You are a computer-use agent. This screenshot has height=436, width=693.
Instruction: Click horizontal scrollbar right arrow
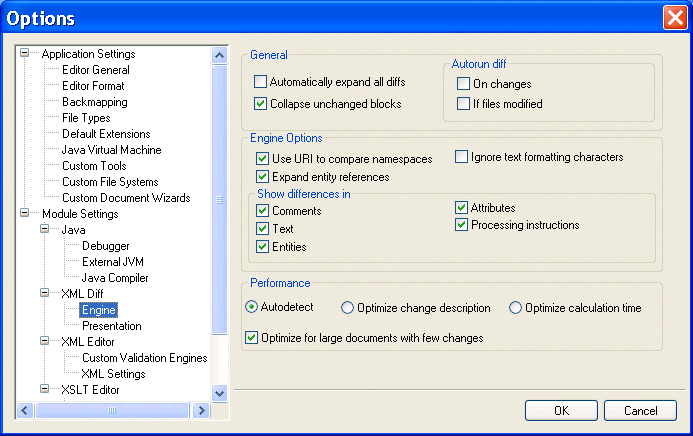[x=201, y=411]
